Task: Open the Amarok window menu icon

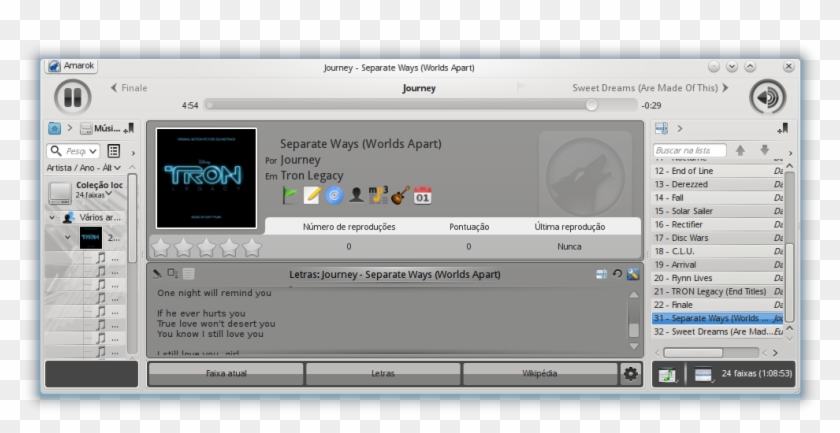Action: (54, 66)
